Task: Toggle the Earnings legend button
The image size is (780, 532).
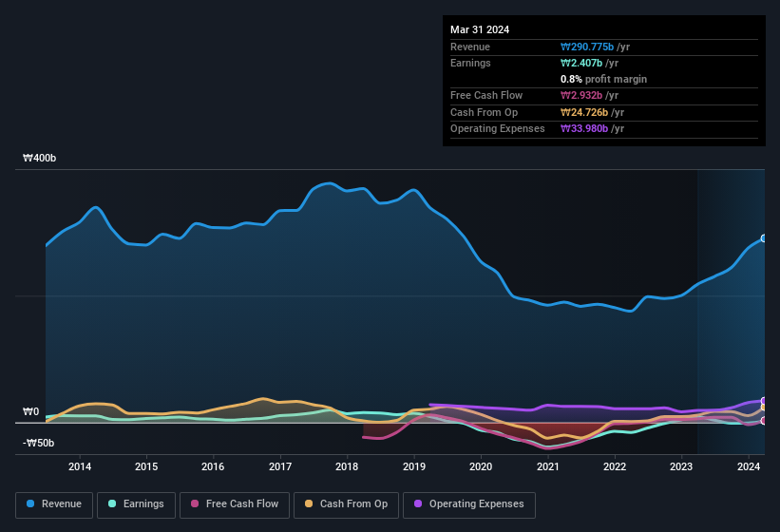Action: (136, 504)
